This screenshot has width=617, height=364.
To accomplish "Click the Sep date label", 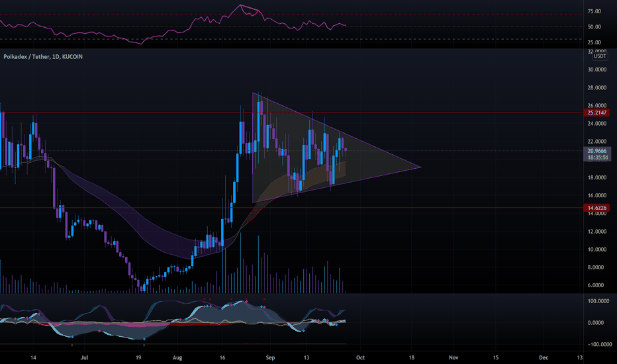I will tap(270, 357).
